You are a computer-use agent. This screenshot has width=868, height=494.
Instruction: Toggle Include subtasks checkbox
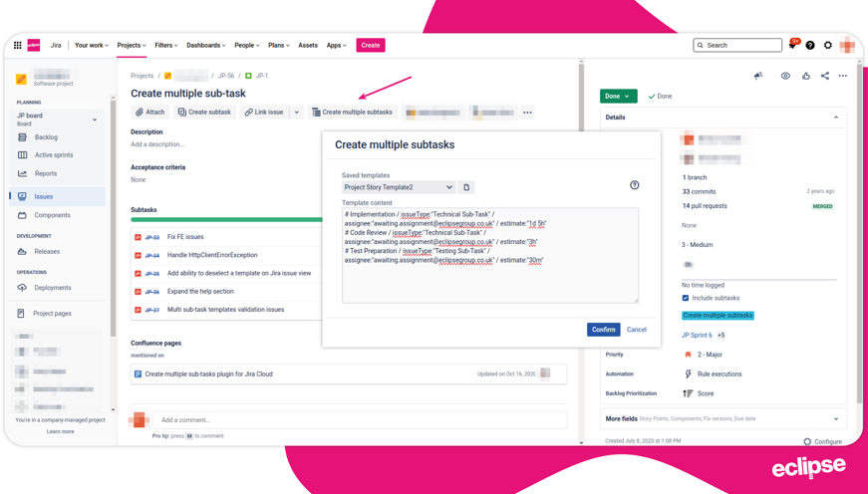(x=686, y=298)
